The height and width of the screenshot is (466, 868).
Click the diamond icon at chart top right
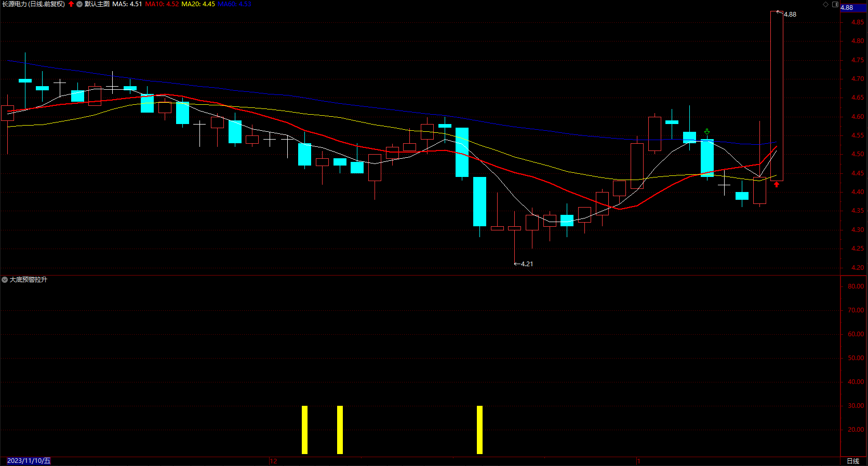click(826, 4)
